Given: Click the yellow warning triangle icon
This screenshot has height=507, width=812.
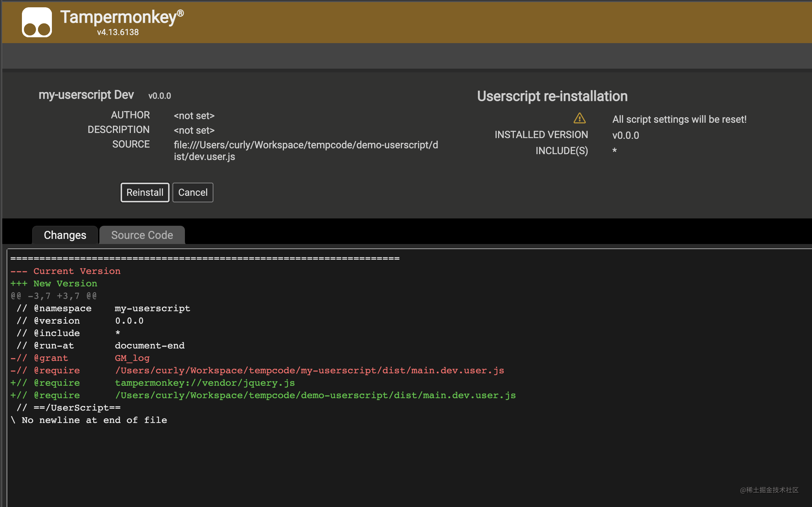Looking at the screenshot, I should pyautogui.click(x=580, y=118).
